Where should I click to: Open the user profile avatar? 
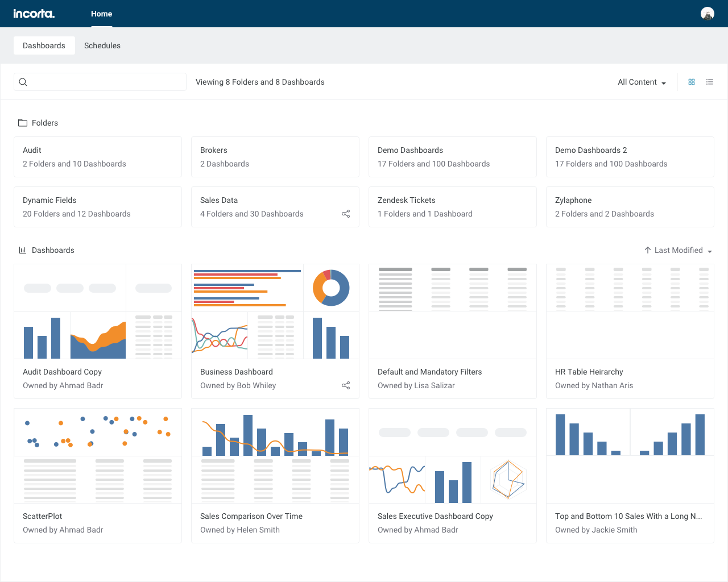(x=708, y=14)
